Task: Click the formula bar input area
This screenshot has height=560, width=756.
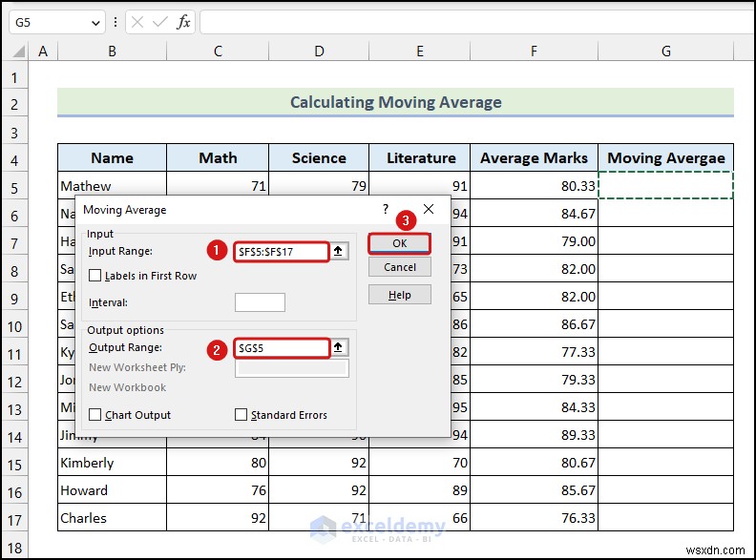Action: click(x=477, y=22)
